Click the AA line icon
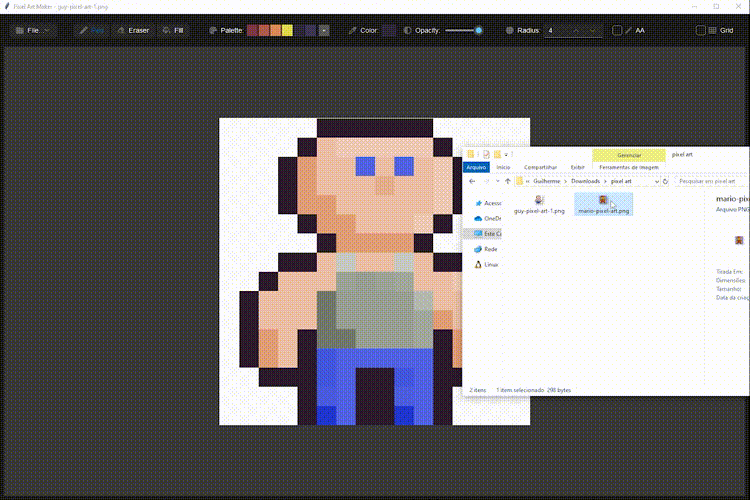Viewport: 750px width, 500px height. [629, 30]
